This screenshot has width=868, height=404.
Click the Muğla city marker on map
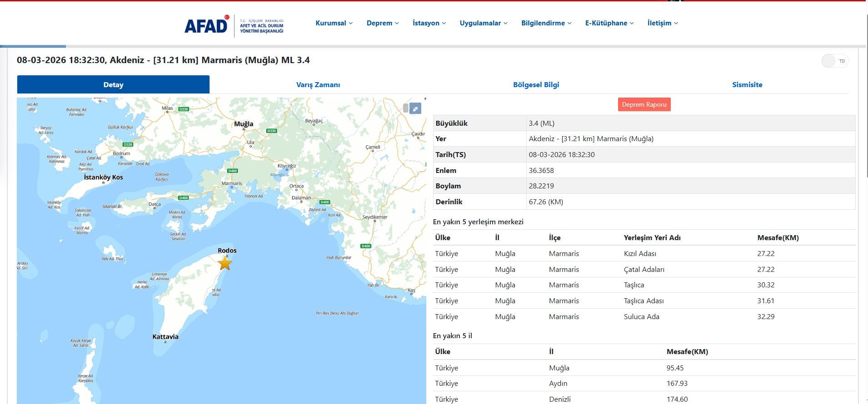[244, 129]
